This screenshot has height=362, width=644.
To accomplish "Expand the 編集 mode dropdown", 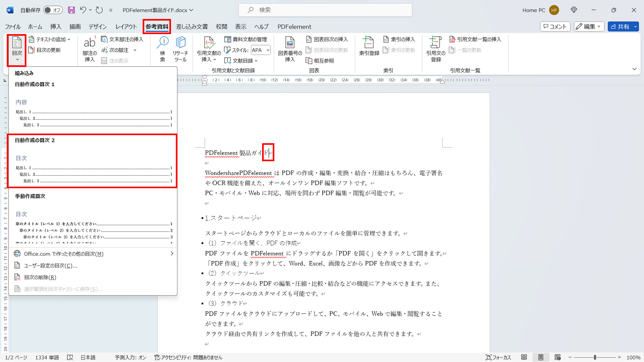I will (x=599, y=26).
